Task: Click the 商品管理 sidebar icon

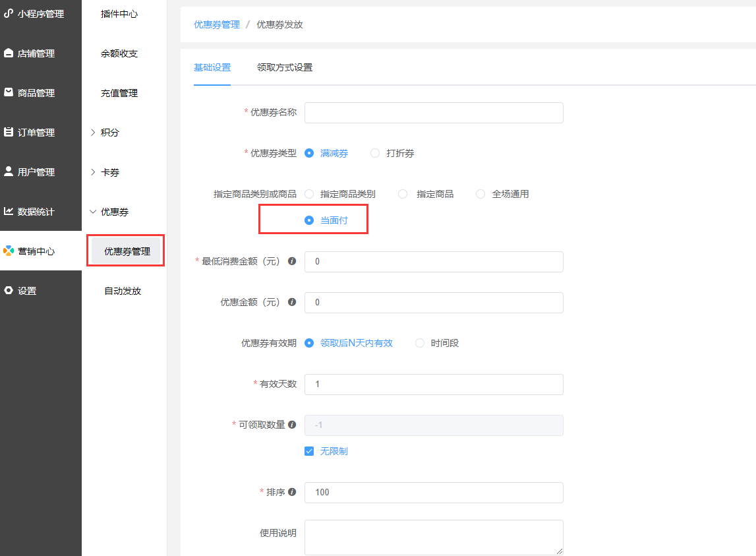Action: (9, 93)
